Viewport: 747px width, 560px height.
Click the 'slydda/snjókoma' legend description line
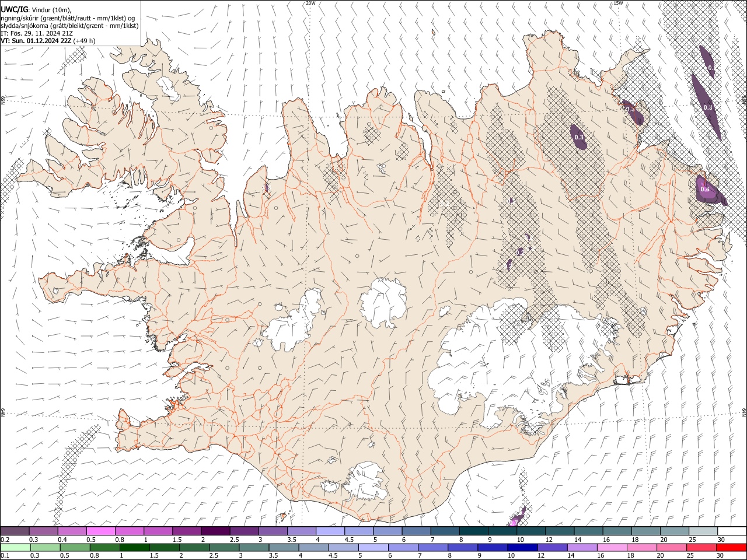pos(69,26)
